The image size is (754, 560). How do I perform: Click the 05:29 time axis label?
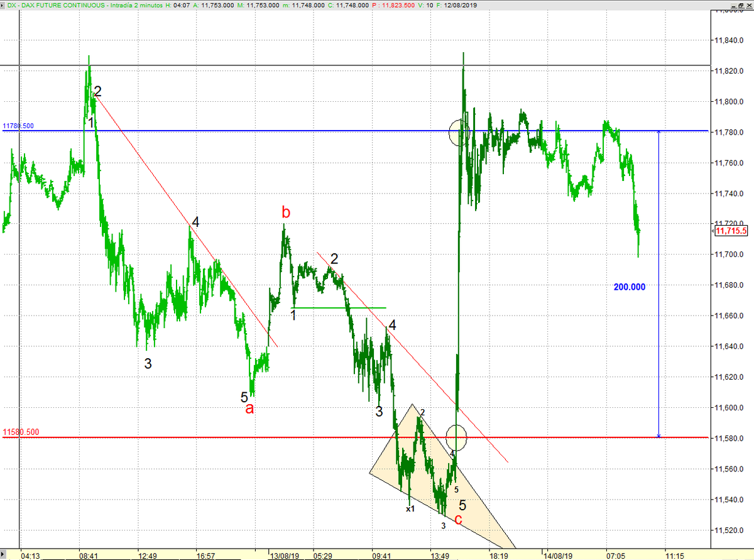click(x=323, y=556)
